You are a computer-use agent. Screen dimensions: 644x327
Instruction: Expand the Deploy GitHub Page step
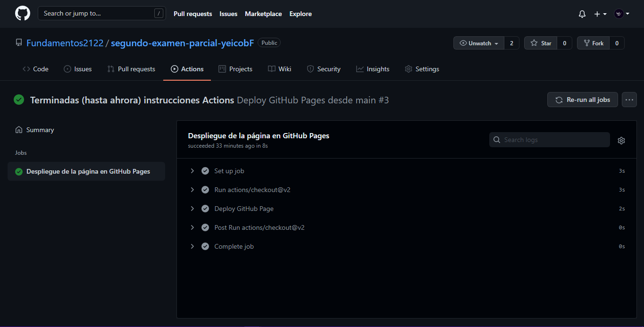coord(192,209)
